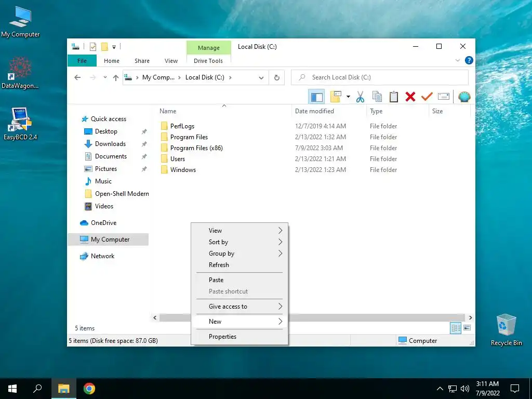Open the File ribbon tab
Image resolution: width=532 pixels, height=399 pixels.
coord(82,61)
